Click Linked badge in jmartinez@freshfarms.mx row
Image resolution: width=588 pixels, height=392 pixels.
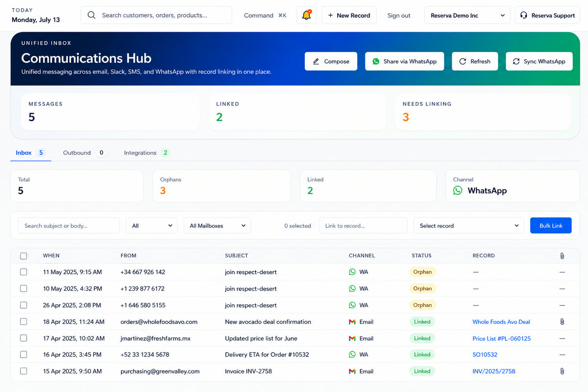click(x=422, y=339)
